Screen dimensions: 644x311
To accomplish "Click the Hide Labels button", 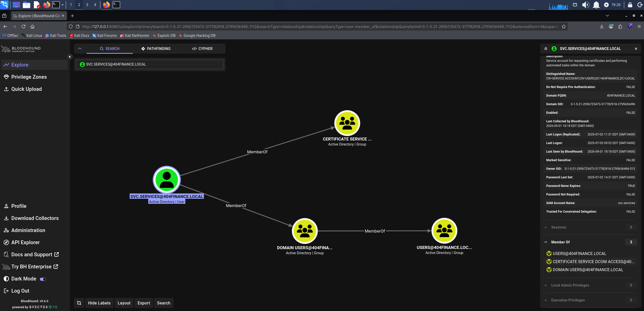I will pos(99,303).
